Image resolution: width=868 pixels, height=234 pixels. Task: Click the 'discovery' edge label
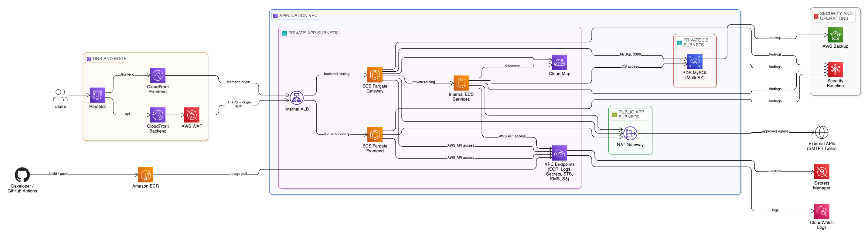(x=512, y=66)
